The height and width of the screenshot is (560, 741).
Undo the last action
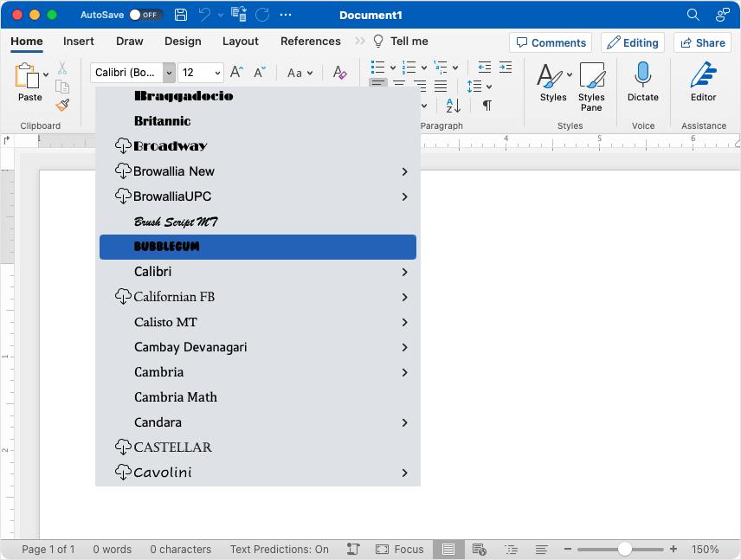(x=204, y=15)
